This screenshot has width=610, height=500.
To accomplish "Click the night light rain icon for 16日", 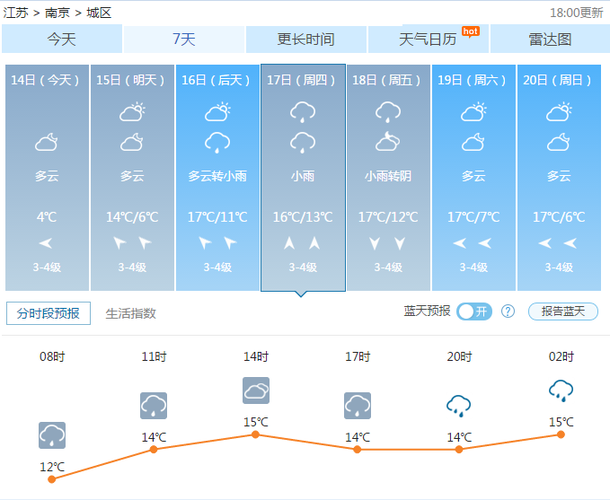I will coord(217,142).
